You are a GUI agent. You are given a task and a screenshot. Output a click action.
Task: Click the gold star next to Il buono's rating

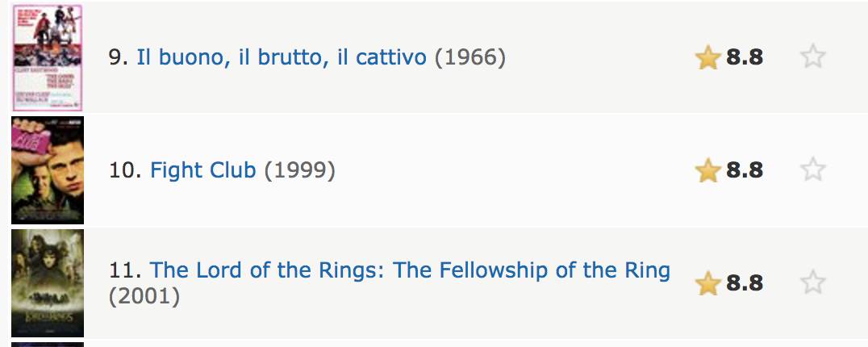point(708,57)
